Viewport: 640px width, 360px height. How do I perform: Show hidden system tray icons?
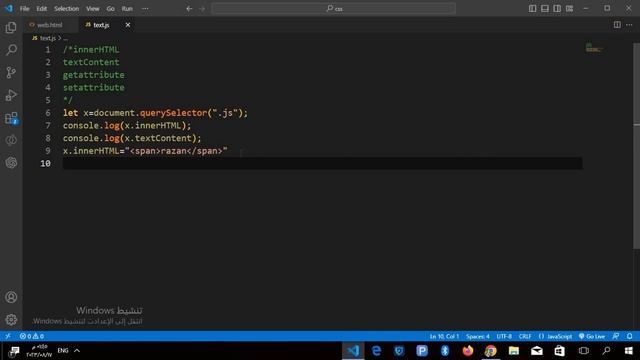(77, 351)
